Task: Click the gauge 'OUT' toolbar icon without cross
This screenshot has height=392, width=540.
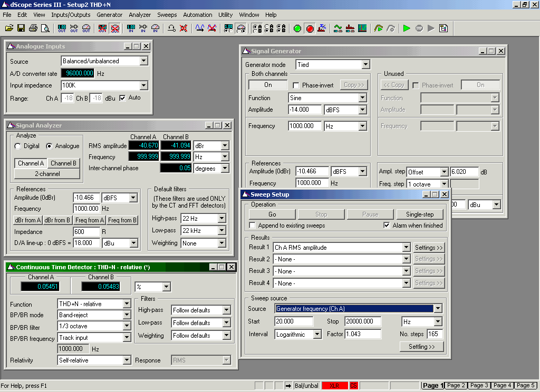Action: pyautogui.click(x=86, y=28)
